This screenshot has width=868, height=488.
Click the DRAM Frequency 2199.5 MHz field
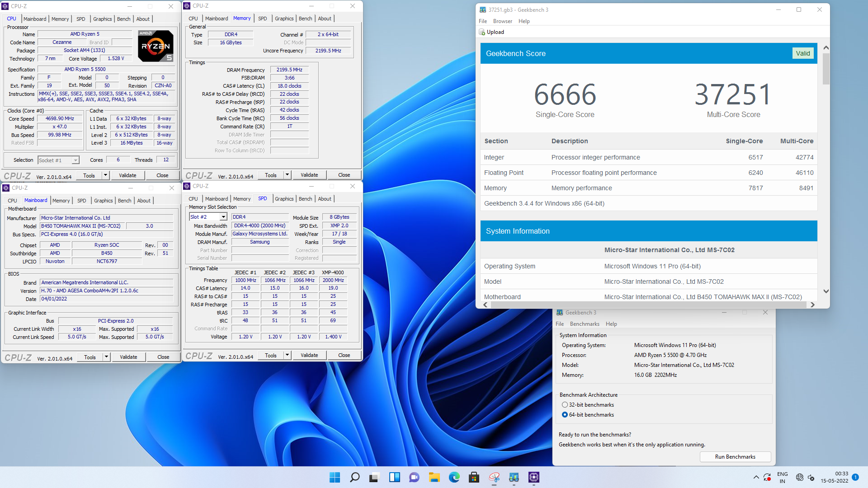click(289, 70)
